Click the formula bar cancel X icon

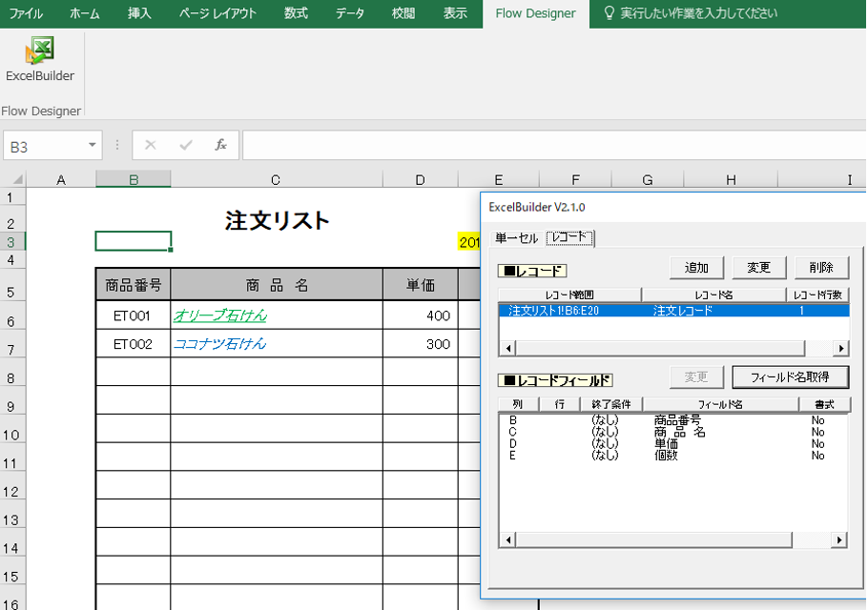point(150,145)
